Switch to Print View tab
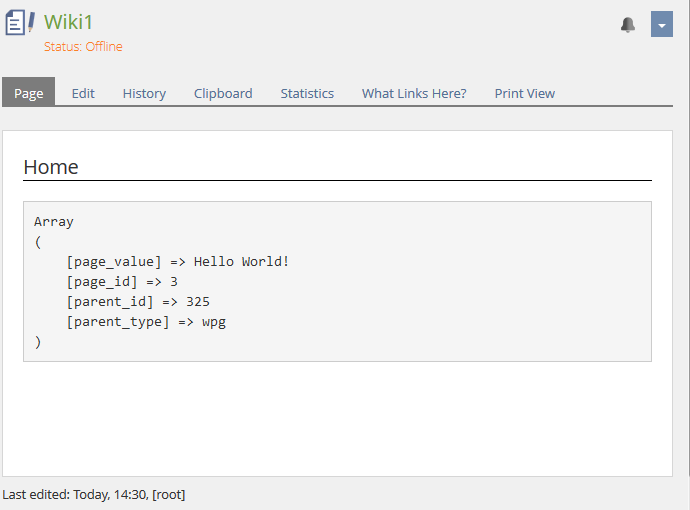 (x=524, y=93)
